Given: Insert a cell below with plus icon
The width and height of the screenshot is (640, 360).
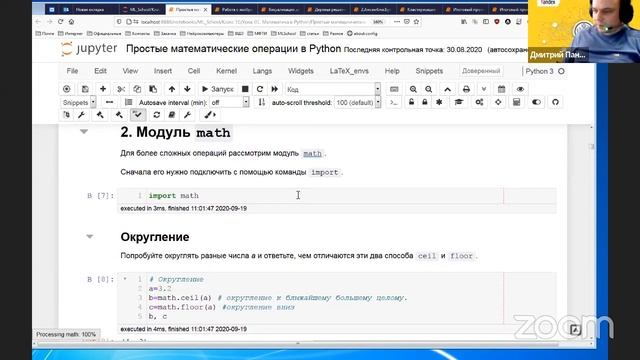Looking at the screenshot, I should (x=103, y=89).
